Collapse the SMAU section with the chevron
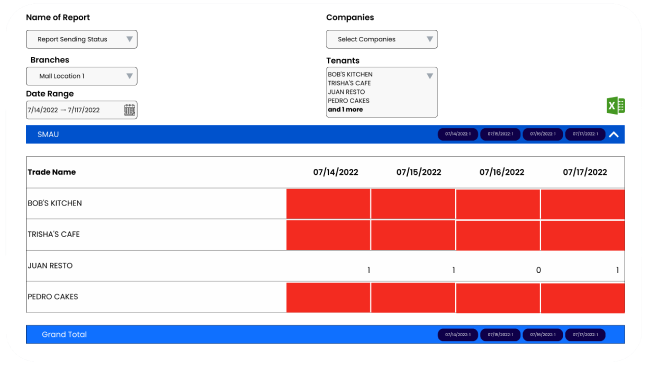The image size is (648, 365). click(x=614, y=134)
